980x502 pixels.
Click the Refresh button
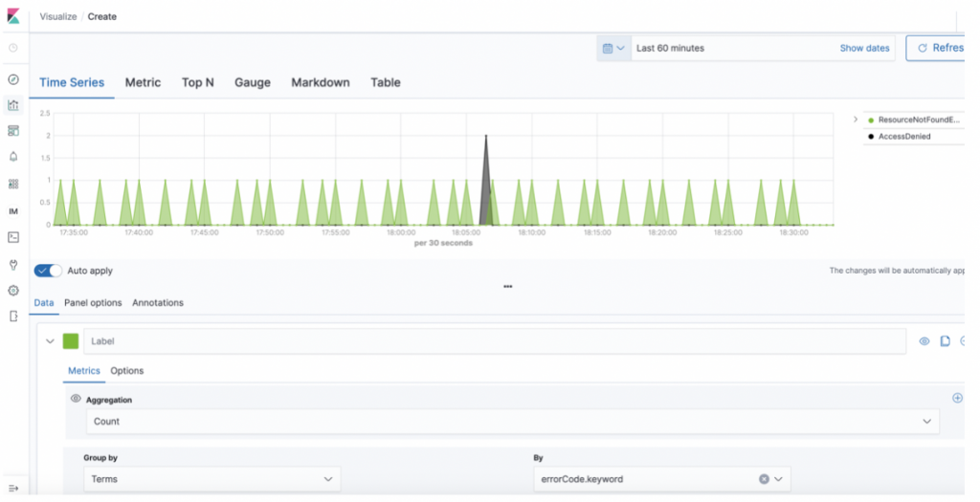[939, 48]
